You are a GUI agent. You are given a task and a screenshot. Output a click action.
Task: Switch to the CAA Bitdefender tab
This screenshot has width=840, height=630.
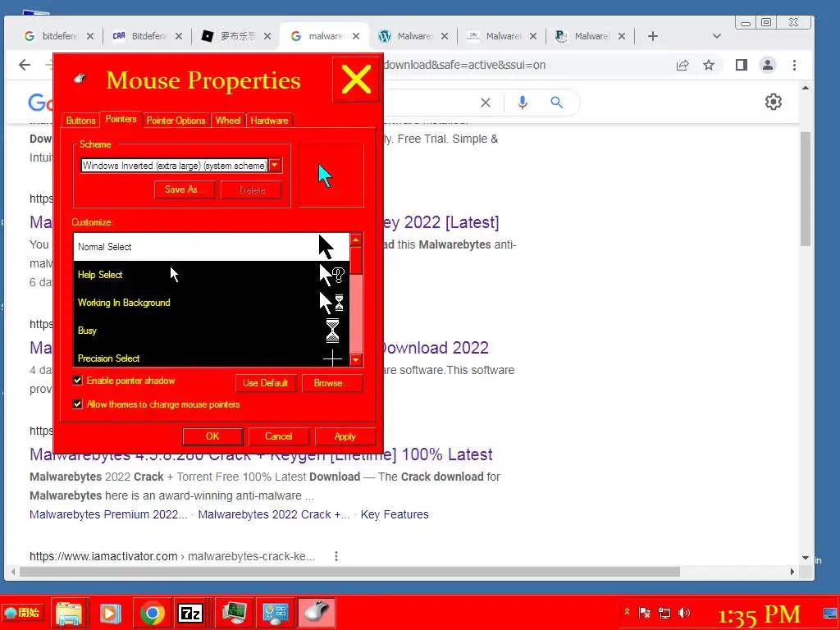(x=141, y=36)
